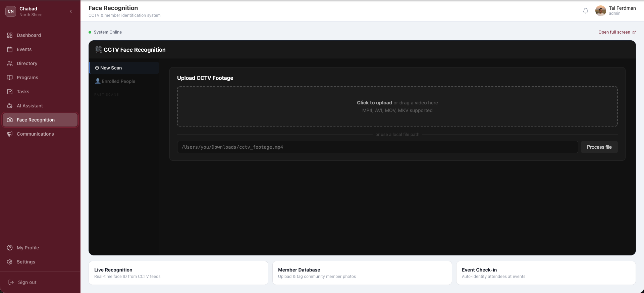Click the Programs book icon

coord(10,78)
